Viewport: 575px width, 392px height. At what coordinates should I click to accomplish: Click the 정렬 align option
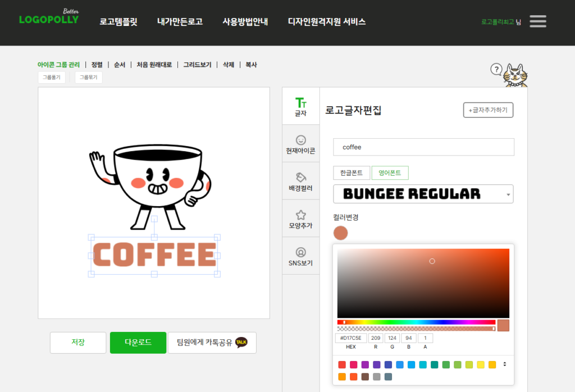pyautogui.click(x=97, y=65)
